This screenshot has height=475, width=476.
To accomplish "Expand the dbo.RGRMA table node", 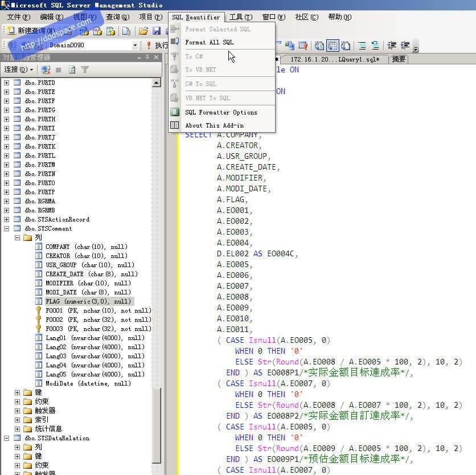I will [7, 201].
